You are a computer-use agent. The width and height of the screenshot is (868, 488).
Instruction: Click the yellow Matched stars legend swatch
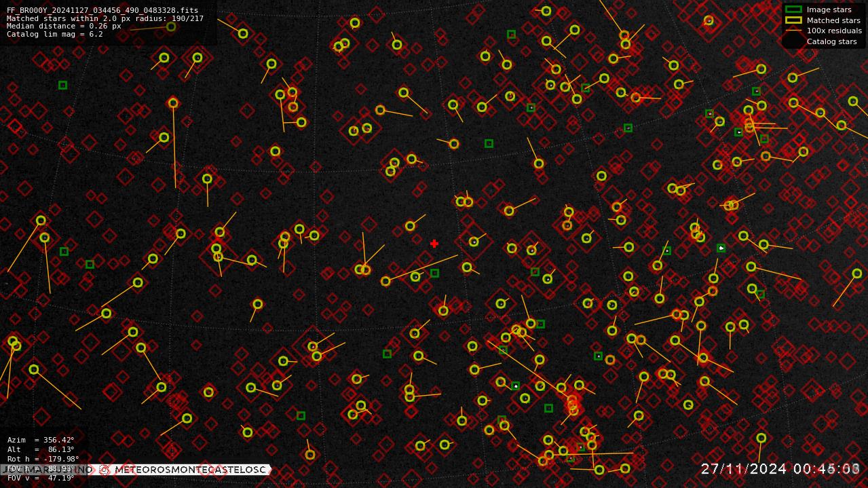[793, 20]
